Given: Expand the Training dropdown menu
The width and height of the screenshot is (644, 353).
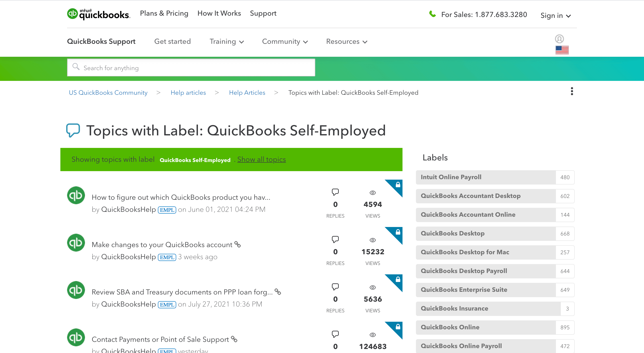Looking at the screenshot, I should pos(226,42).
